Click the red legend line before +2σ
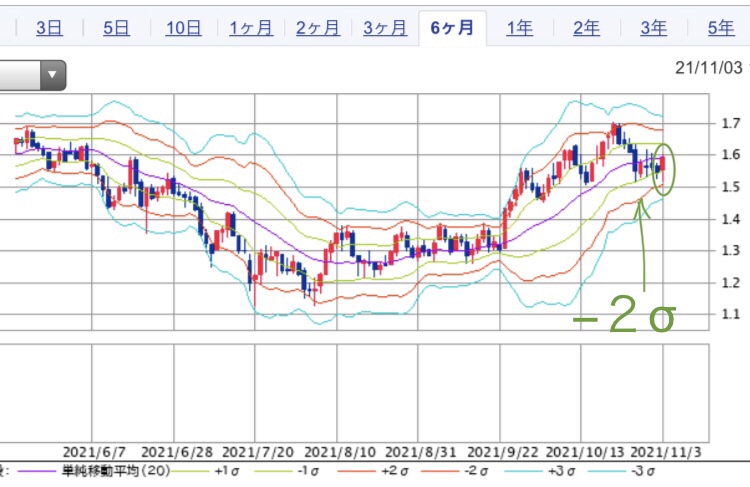750x487 pixels. (357, 472)
